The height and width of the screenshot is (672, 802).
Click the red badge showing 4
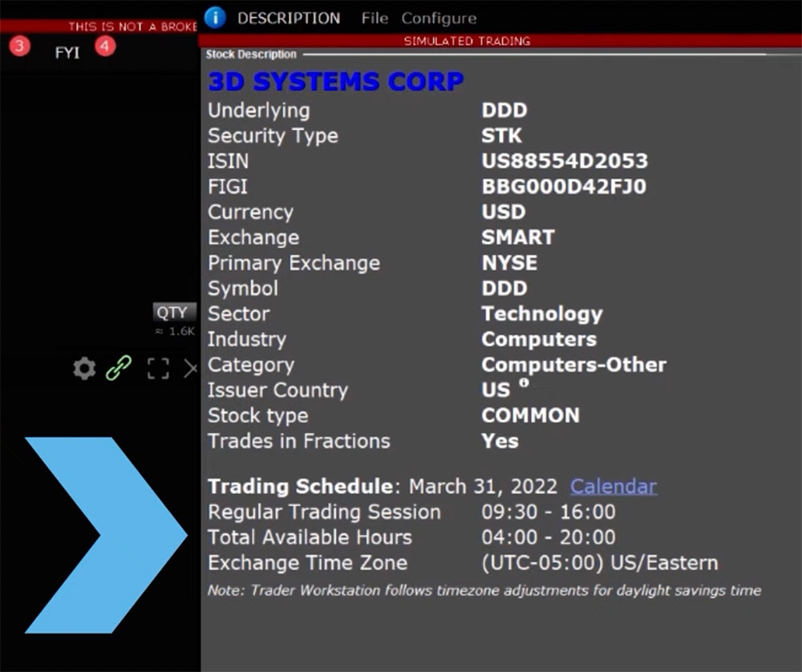tap(104, 47)
